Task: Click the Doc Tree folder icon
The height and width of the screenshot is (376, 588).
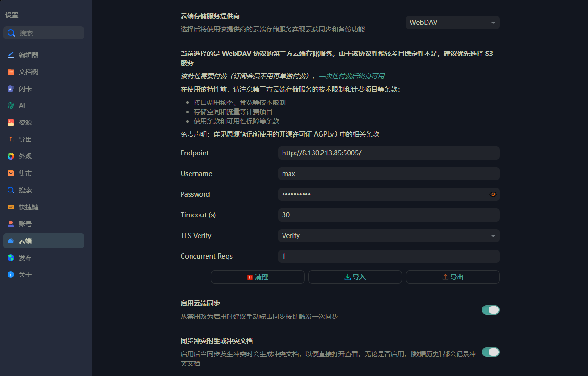Action: [x=11, y=72]
